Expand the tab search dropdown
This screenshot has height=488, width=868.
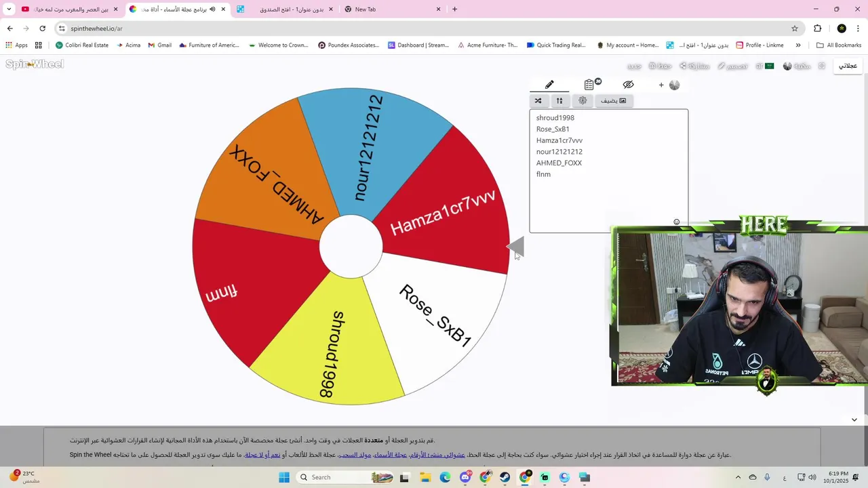[x=9, y=9]
